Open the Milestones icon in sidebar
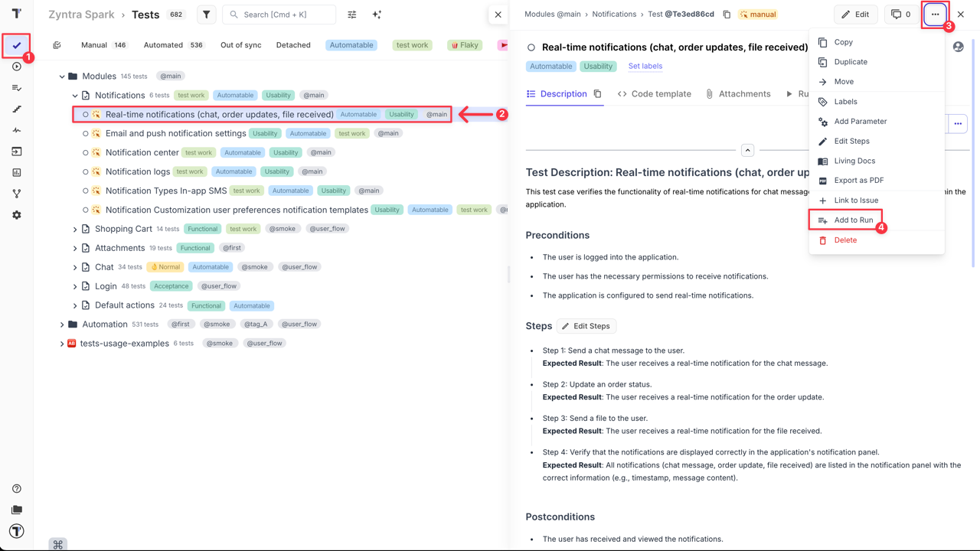 tap(17, 109)
